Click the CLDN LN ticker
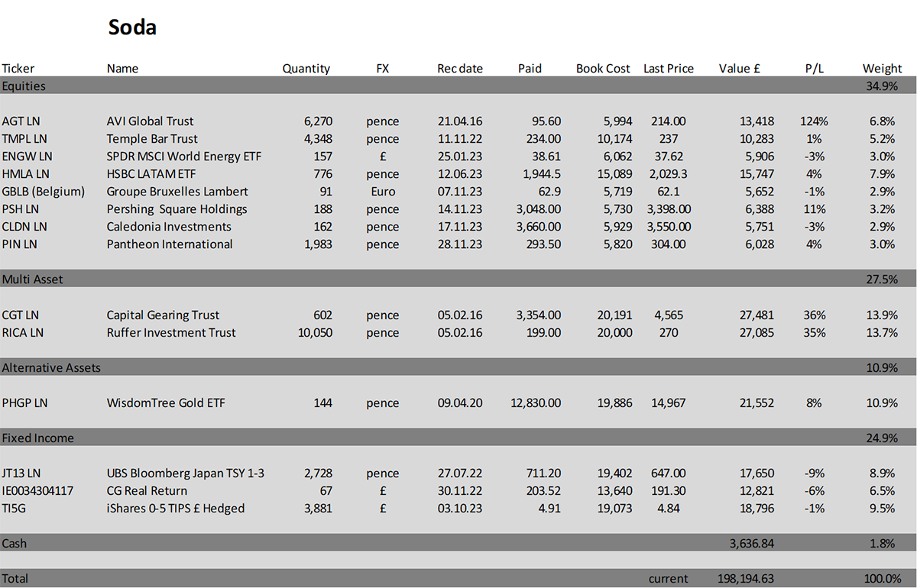917x588 pixels. point(24,226)
